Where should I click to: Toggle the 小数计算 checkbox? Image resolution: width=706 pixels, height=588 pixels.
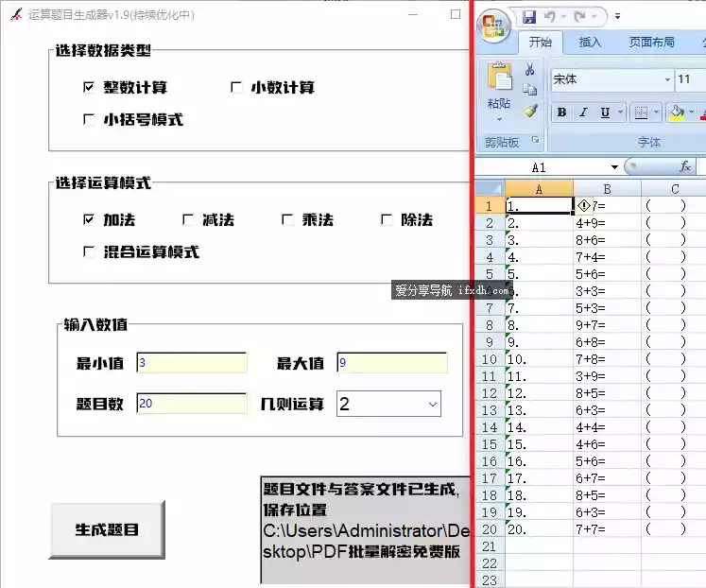coord(236,87)
